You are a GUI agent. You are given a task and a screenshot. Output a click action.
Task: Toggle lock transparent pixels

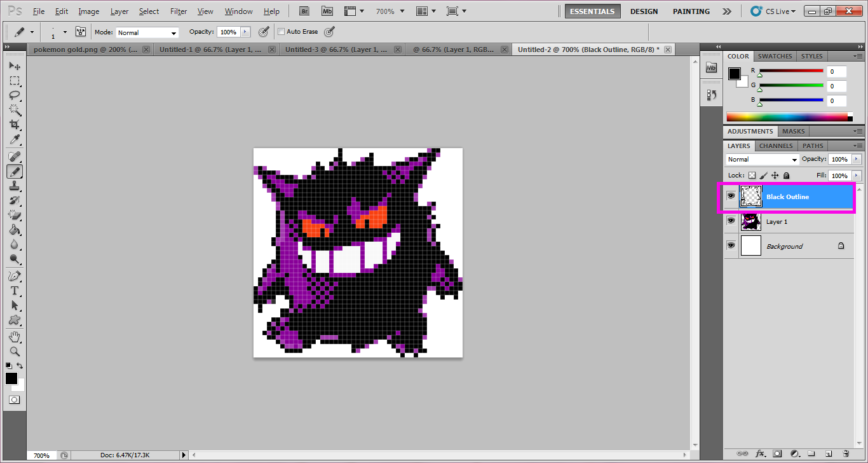[752, 175]
